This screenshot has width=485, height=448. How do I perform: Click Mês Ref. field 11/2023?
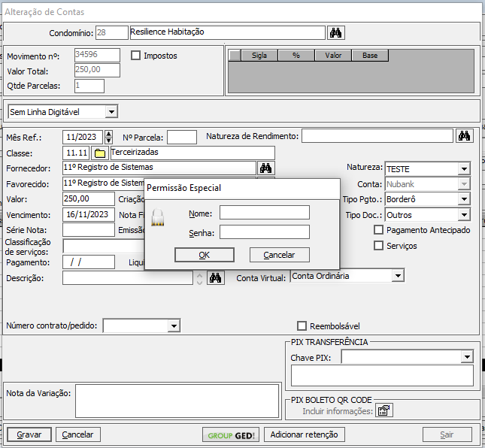click(83, 137)
